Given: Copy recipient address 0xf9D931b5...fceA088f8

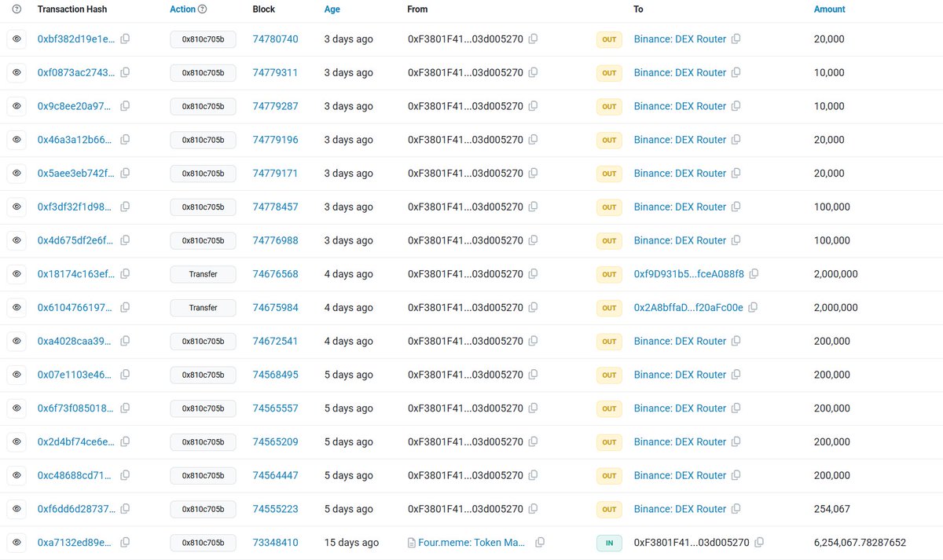Looking at the screenshot, I should [754, 274].
